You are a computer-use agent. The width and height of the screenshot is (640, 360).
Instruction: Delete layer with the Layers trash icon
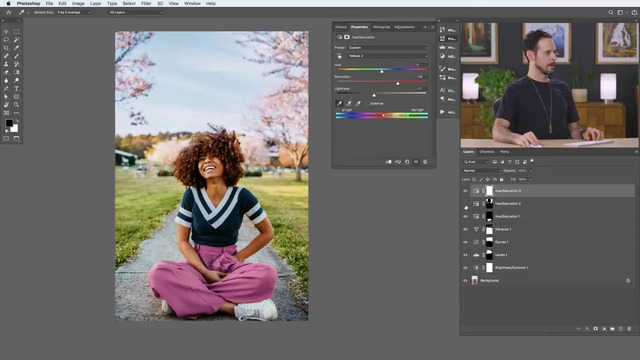tap(629, 329)
